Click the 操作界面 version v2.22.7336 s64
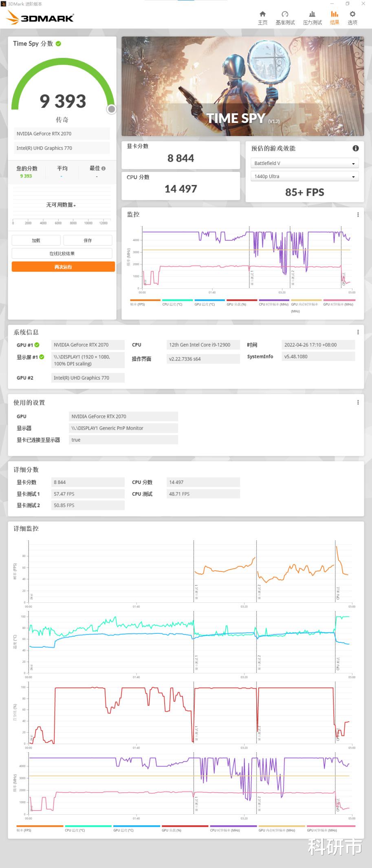Image resolution: width=372 pixels, height=868 pixels. pyautogui.click(x=203, y=359)
